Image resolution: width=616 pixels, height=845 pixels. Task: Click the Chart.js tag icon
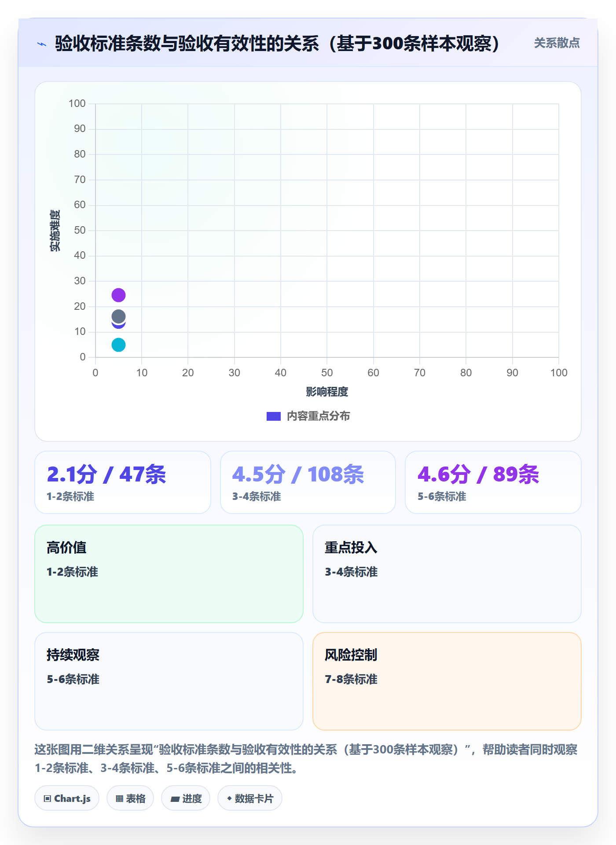(48, 798)
